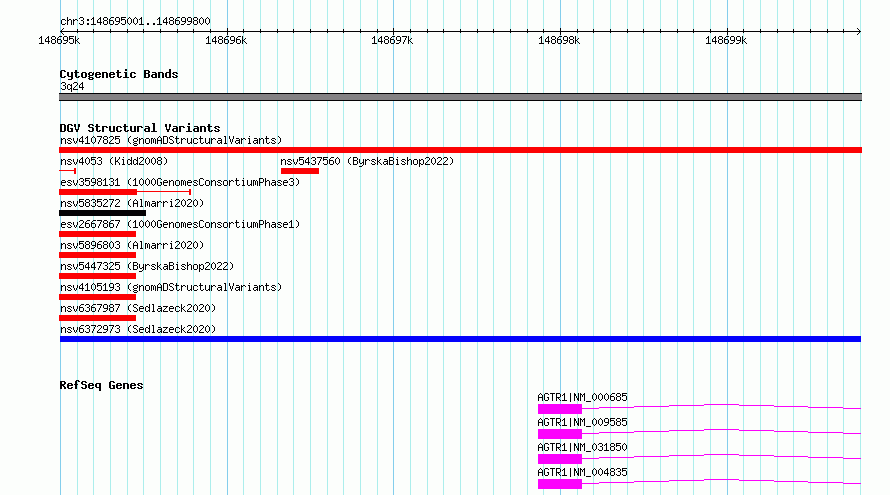Click the chr3:148695001..148699800 coordinate label

tap(135, 21)
